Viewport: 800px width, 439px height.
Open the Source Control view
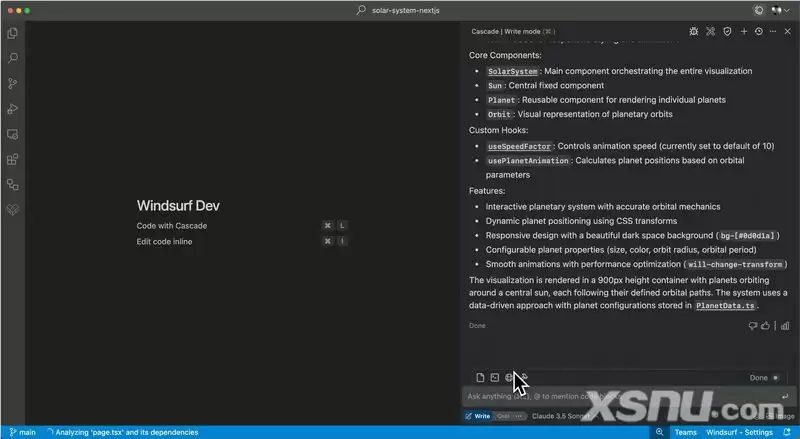(13, 84)
